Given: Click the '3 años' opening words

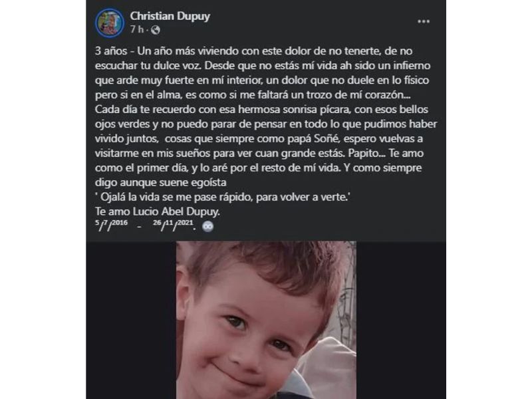Looking at the screenshot, I should pyautogui.click(x=111, y=51).
